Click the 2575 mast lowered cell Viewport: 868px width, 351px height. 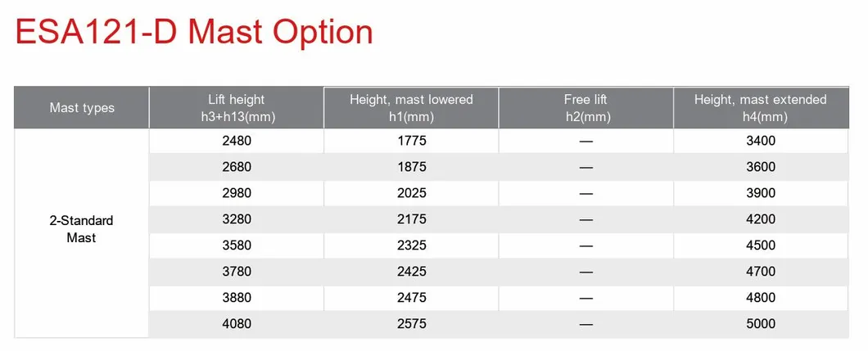point(411,324)
